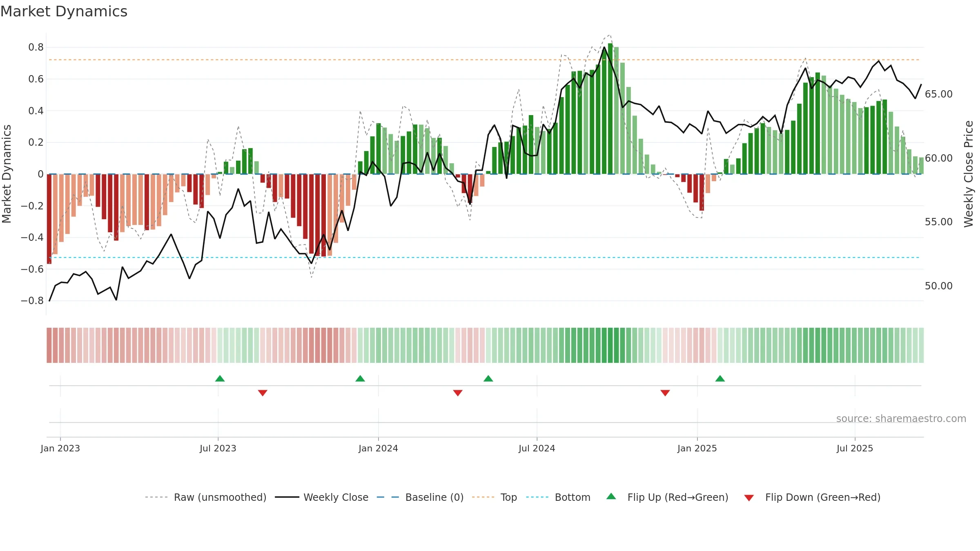Click the 0.6 left axis label
Viewport: 980px width, 551px height.
[36, 79]
